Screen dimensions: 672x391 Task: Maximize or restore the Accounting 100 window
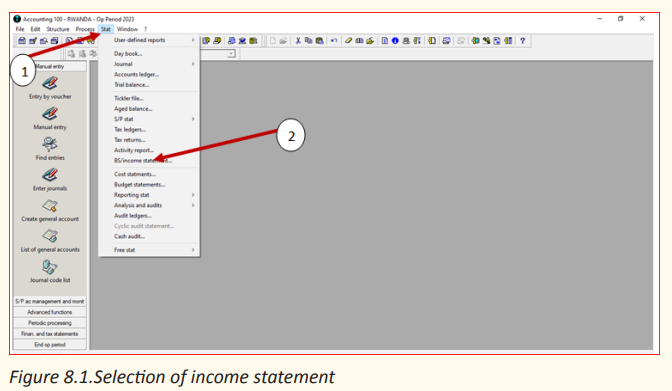tap(620, 18)
